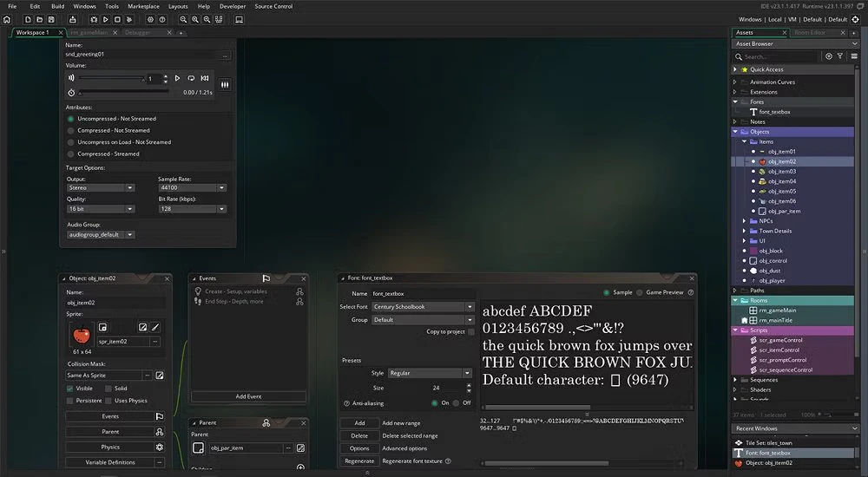Turn Anti-aliasing Off
The height and width of the screenshot is (477, 868).
coord(457,403)
